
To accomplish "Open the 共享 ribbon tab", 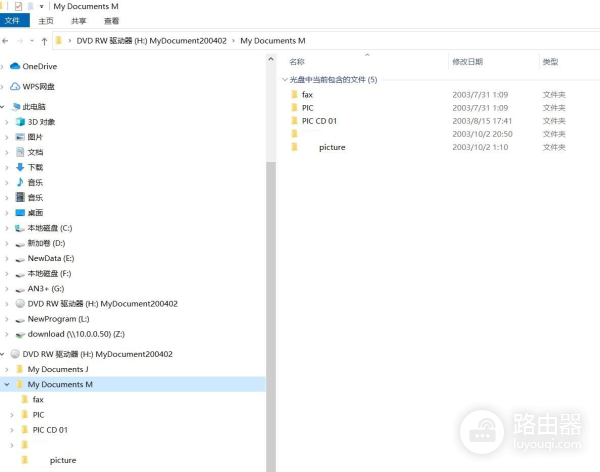I will coord(78,21).
